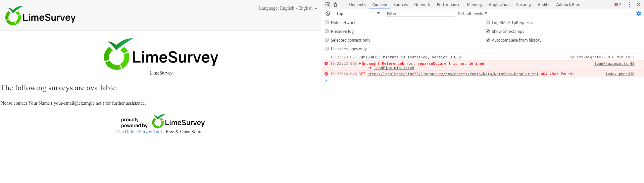
Task: Open the top execution context selector
Action: [358, 14]
